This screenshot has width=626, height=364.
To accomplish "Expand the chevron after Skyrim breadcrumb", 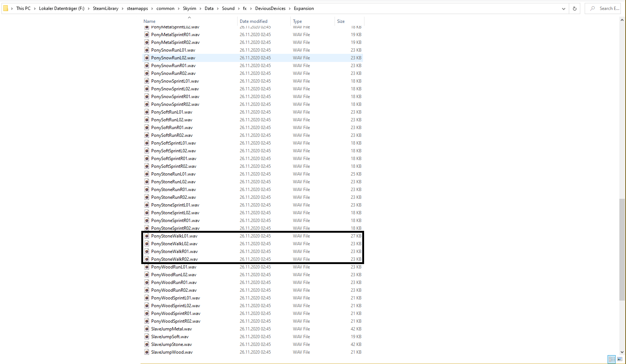I will (x=200, y=8).
